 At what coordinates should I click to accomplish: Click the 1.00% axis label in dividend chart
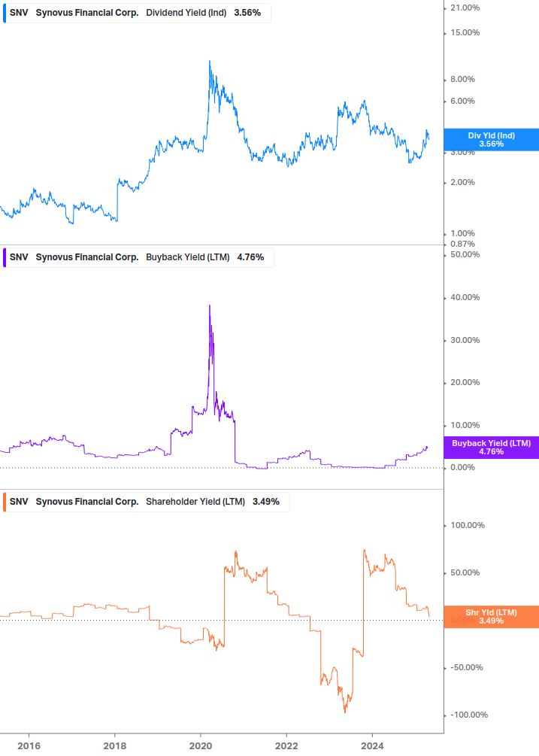462,233
